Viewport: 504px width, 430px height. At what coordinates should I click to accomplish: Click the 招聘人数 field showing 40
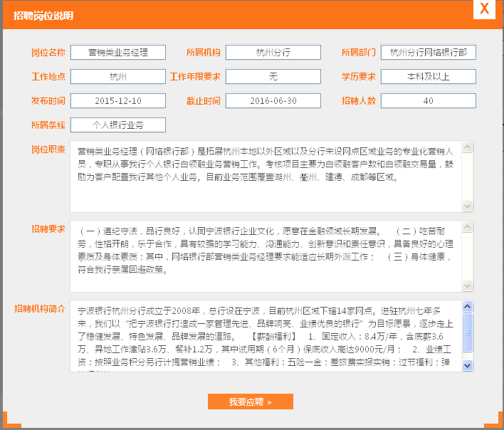click(x=429, y=100)
